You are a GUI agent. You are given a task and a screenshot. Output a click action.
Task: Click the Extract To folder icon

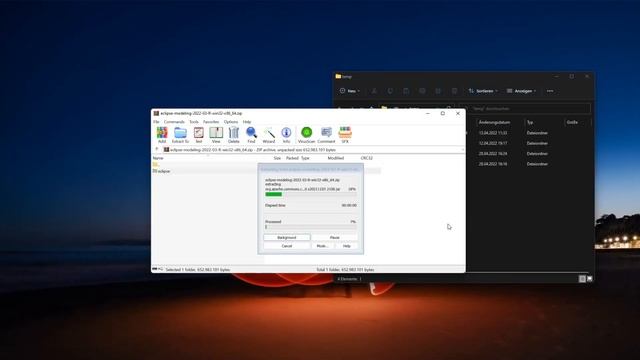180,135
